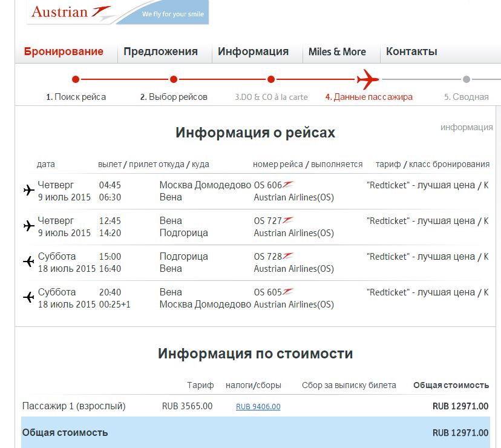Open the Бронирование tab
The width and height of the screenshot is (501, 448).
(64, 51)
